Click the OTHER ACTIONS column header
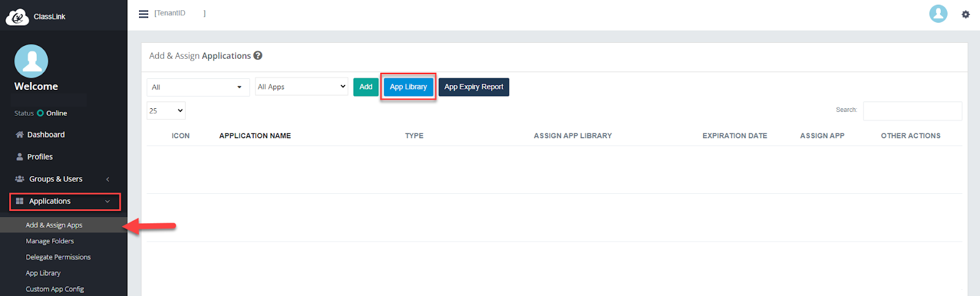The image size is (980, 296). [x=911, y=136]
